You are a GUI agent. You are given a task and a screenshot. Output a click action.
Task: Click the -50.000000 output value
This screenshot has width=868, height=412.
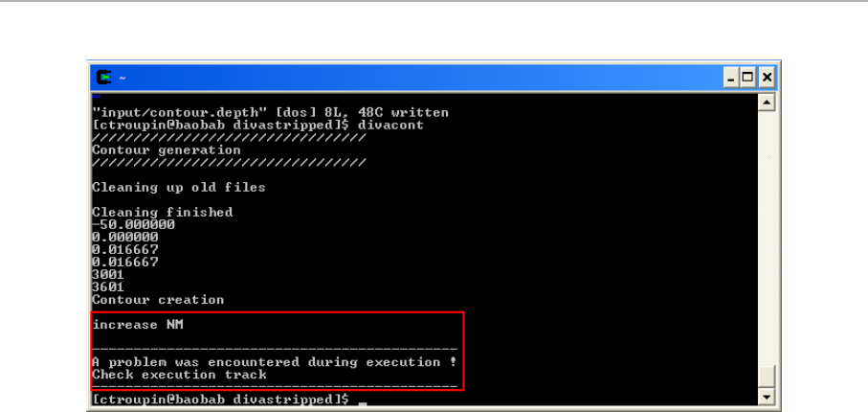click(133, 224)
